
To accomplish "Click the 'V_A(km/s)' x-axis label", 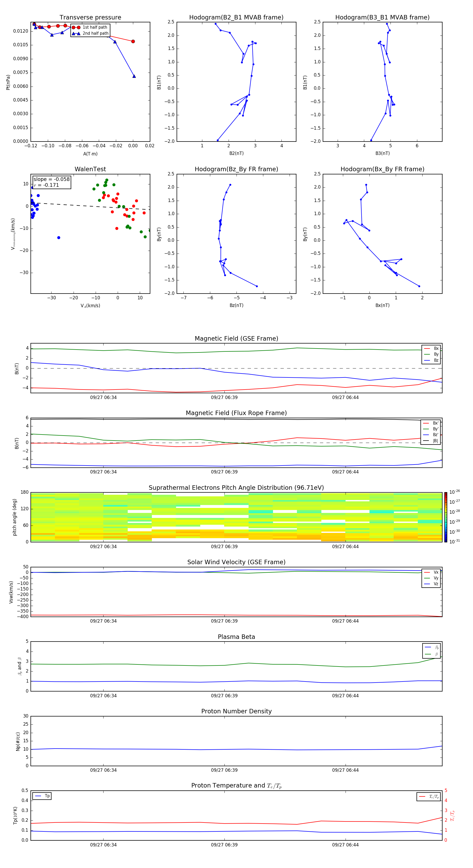I will click(x=90, y=306).
